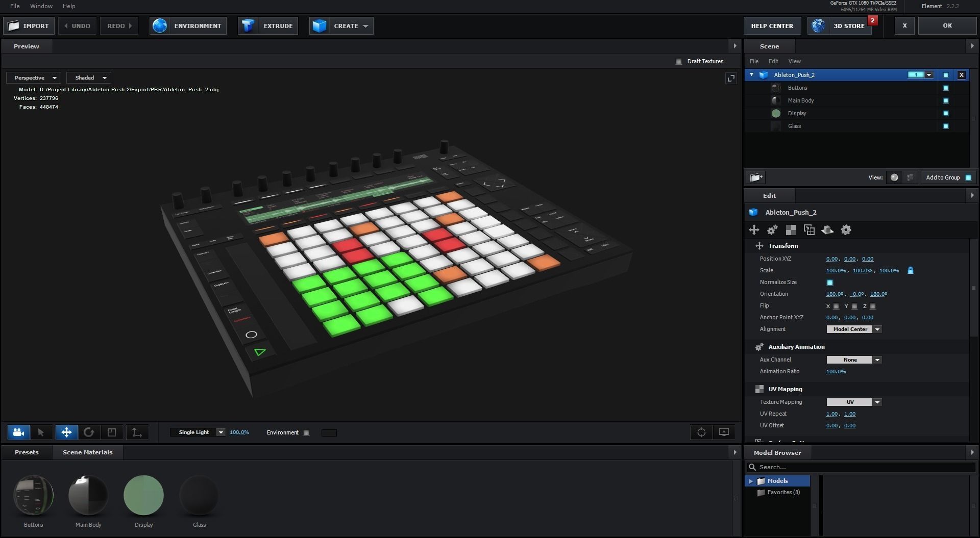Viewport: 980px width, 538px height.
Task: Open the Environment settings
Action: pyautogui.click(x=188, y=25)
